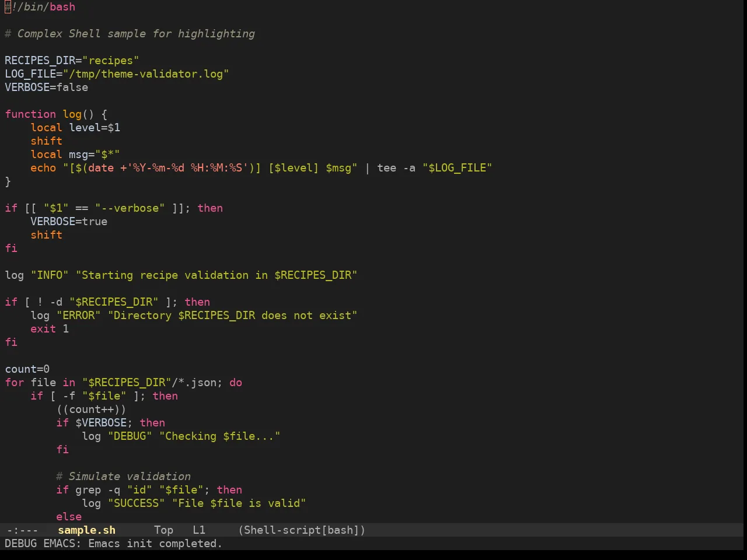This screenshot has width=747, height=560.
Task: Click the "--verbose" string in the if condition
Action: coord(130,208)
